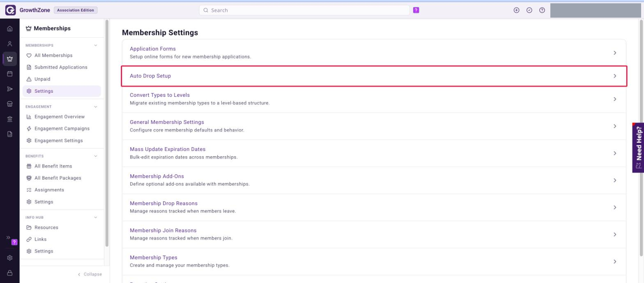Click the sidebar vertical scrollbar
The height and width of the screenshot is (283, 644).
(107, 133)
